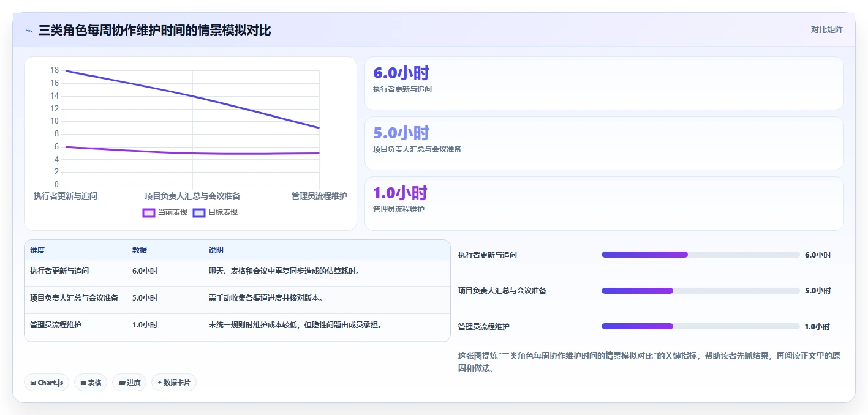
Task: Click the 进度 chip icon
Action: pyautogui.click(x=122, y=383)
